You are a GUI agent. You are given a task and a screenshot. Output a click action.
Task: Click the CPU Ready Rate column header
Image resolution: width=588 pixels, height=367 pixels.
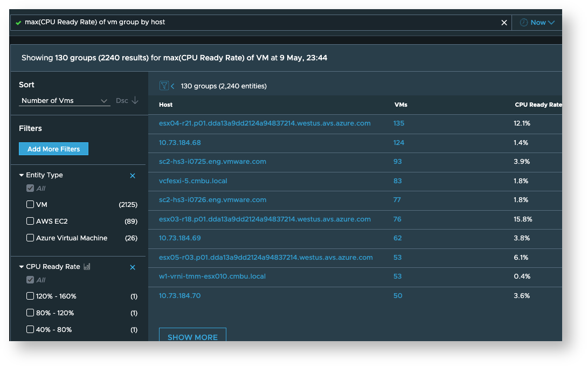click(538, 105)
